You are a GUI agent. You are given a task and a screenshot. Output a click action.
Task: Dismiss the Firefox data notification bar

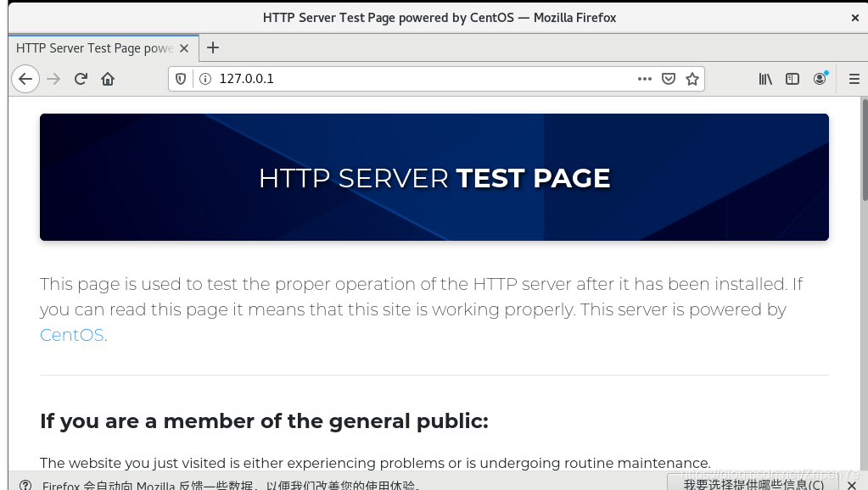[852, 485]
